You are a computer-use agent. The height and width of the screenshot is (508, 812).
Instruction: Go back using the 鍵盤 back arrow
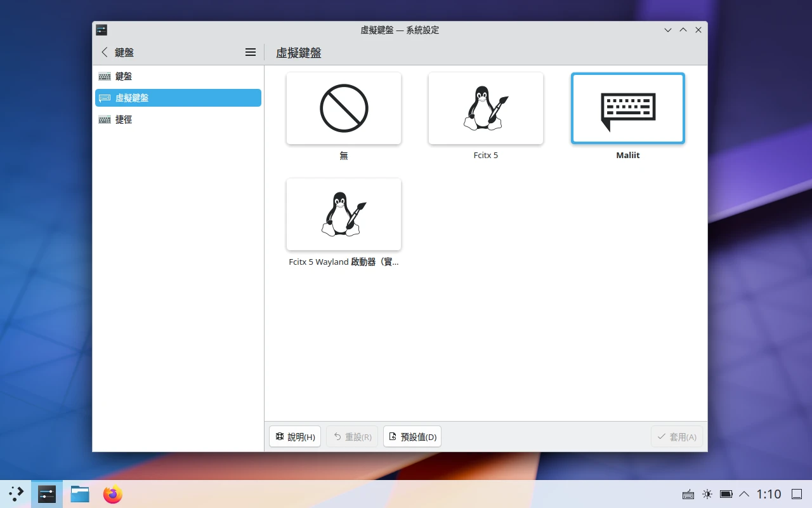click(x=105, y=53)
